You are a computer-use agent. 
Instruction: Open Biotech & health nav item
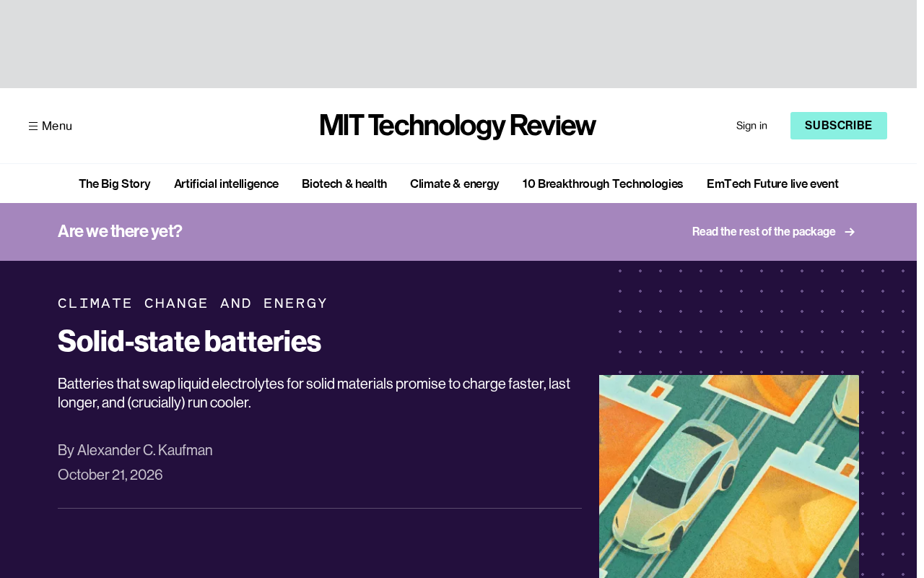click(x=344, y=184)
